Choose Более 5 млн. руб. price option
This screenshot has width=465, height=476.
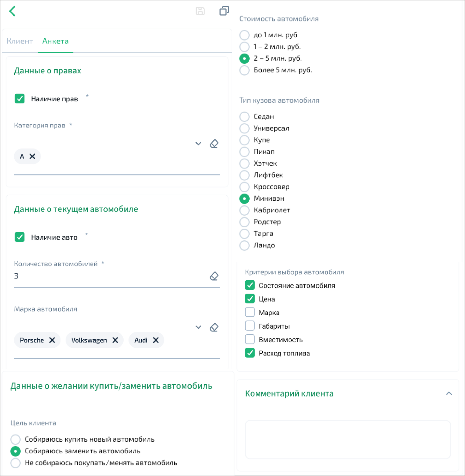click(x=244, y=70)
